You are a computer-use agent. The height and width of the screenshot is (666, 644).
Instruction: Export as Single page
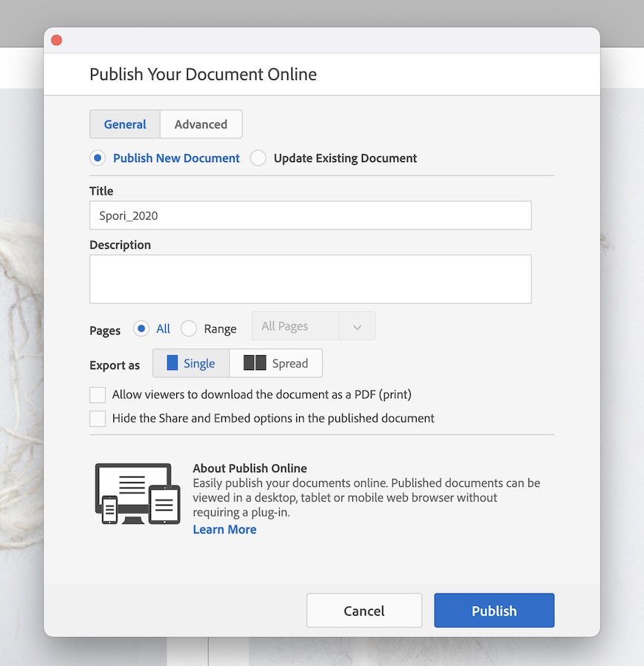(191, 363)
